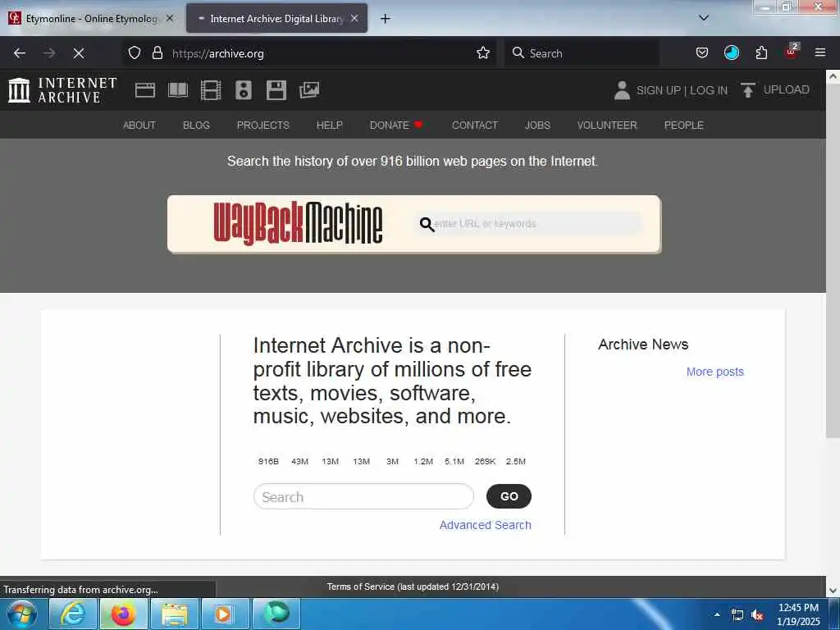Open Windows Explorer folder in taskbar

coord(174,614)
